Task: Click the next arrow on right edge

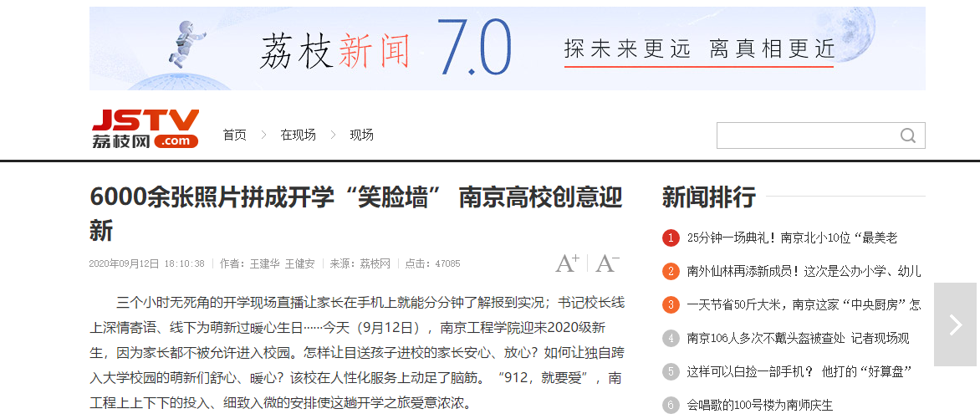Action: 955,324
